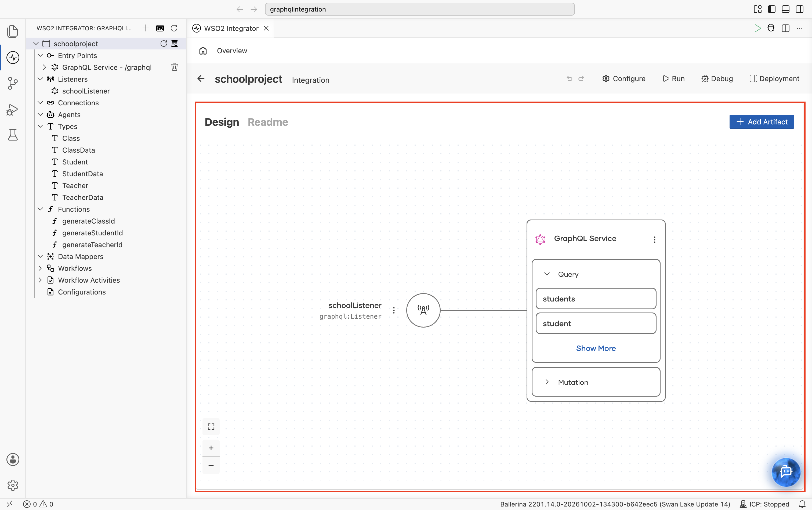Image resolution: width=812 pixels, height=510 pixels.
Task: Click the Add Artifact button
Action: 762,122
